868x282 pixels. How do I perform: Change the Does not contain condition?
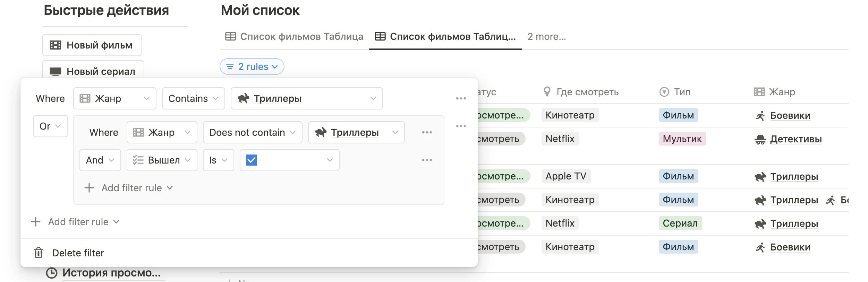click(x=253, y=132)
